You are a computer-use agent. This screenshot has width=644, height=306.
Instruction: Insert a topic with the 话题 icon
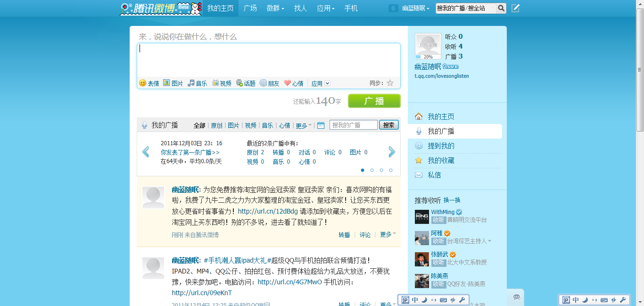pos(239,83)
